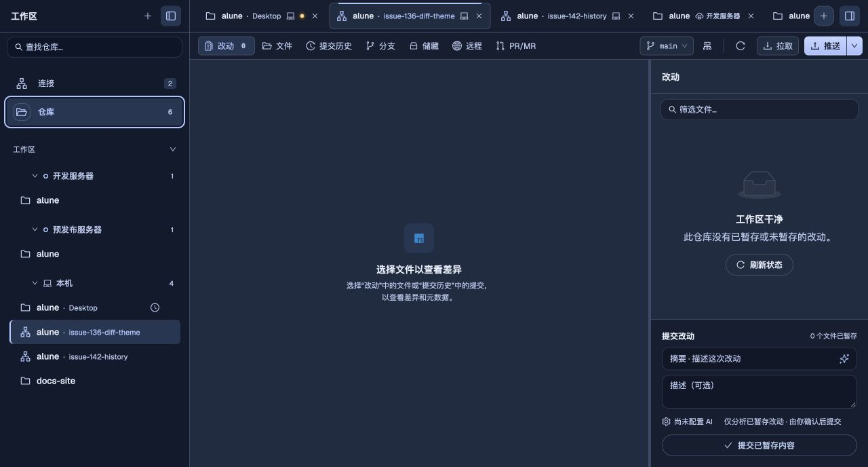868x467 pixels.
Task: Collapse the 开发服务器 group
Action: click(x=35, y=176)
